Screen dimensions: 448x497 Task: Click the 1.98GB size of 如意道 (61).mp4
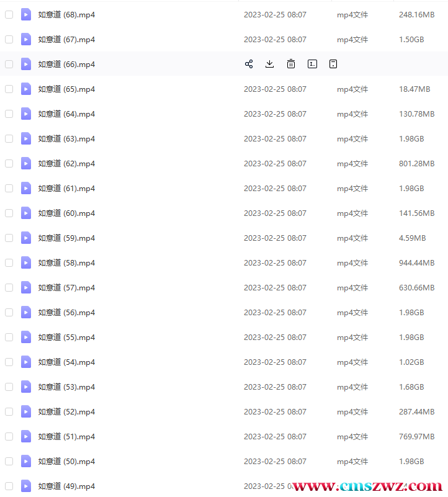pos(411,188)
